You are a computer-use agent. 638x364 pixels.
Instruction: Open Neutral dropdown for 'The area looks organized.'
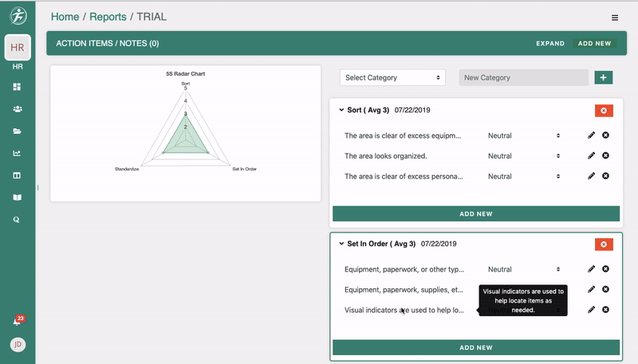coord(523,156)
